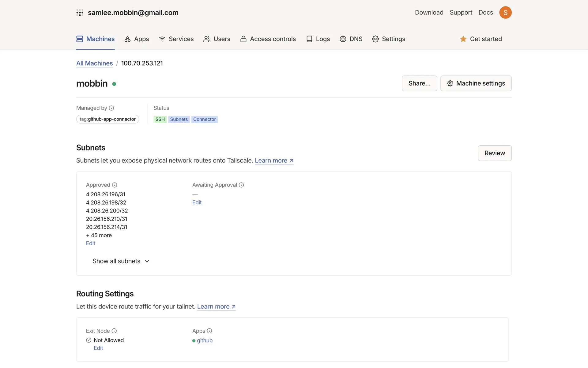This screenshot has width=588, height=368.
Task: Click the info icon beside Managed by
Action: (111, 108)
